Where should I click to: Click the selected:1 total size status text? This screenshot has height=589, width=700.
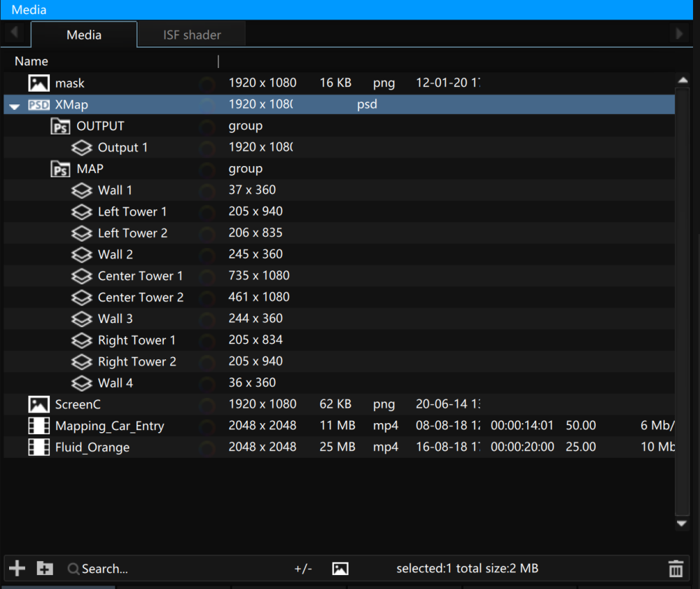point(468,568)
